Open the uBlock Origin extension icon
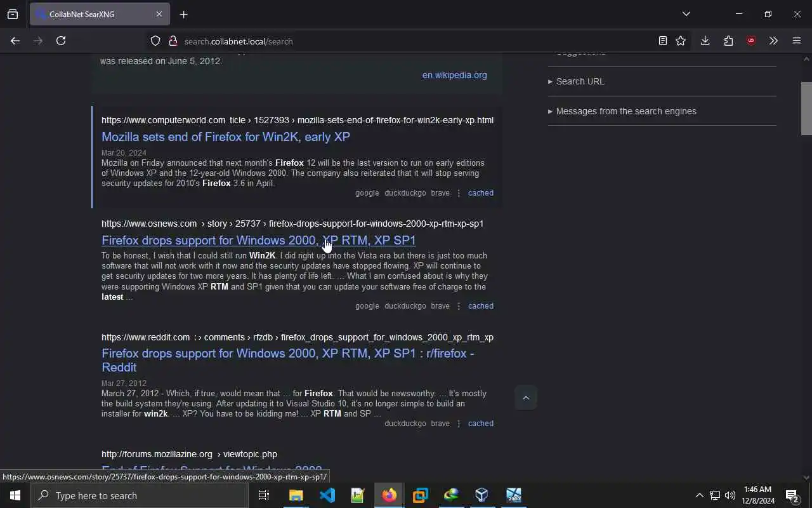This screenshot has height=508, width=812. [751, 41]
